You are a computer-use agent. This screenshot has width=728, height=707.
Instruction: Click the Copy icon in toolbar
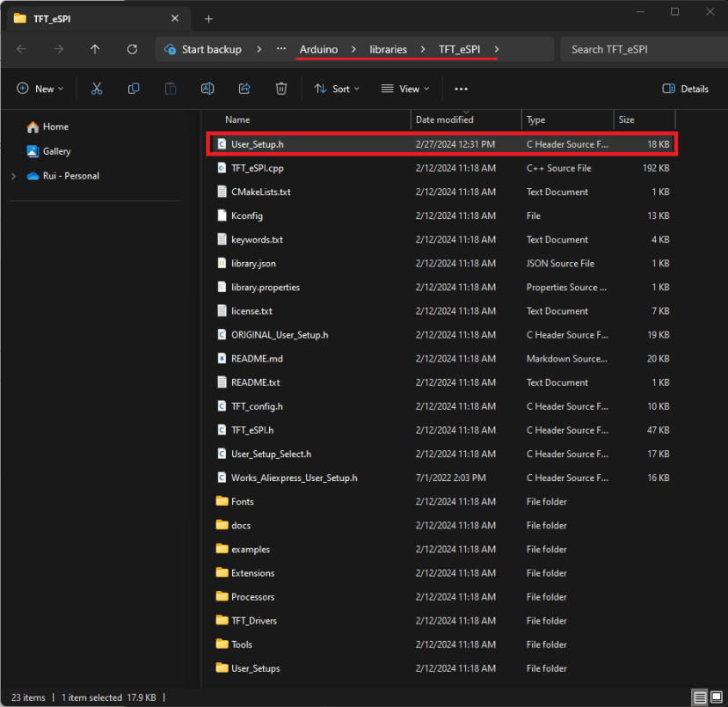click(134, 89)
